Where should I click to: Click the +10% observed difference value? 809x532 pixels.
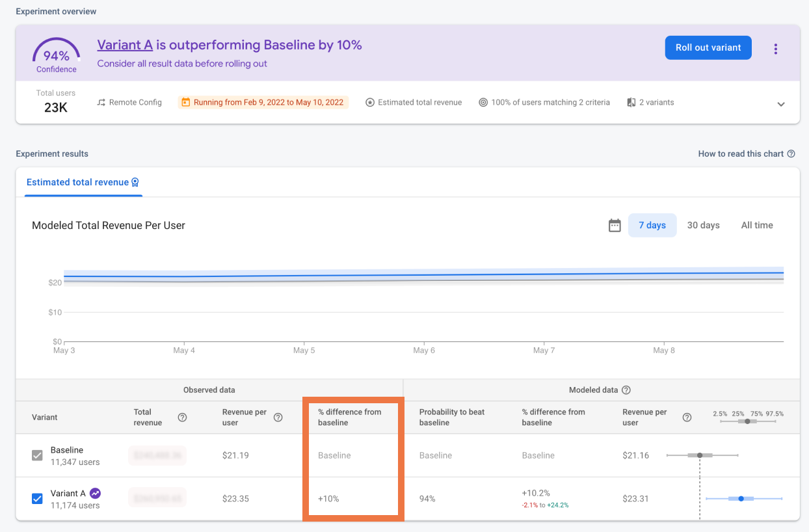point(328,499)
